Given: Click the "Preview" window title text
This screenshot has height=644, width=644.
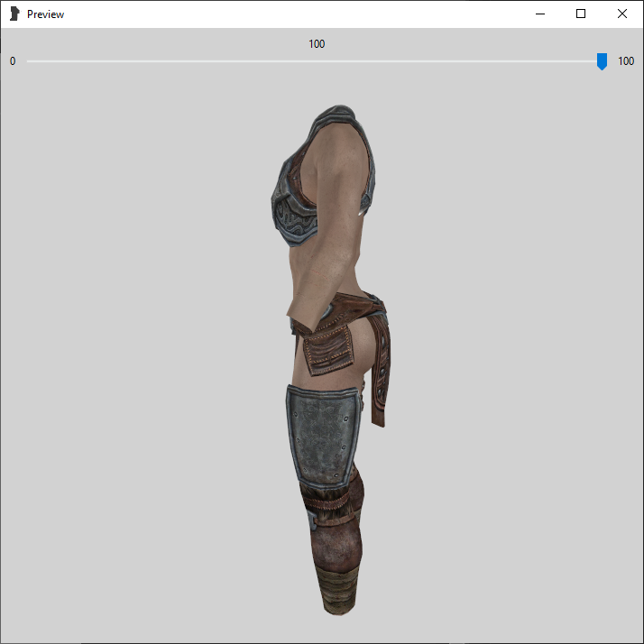Looking at the screenshot, I should click(46, 14).
